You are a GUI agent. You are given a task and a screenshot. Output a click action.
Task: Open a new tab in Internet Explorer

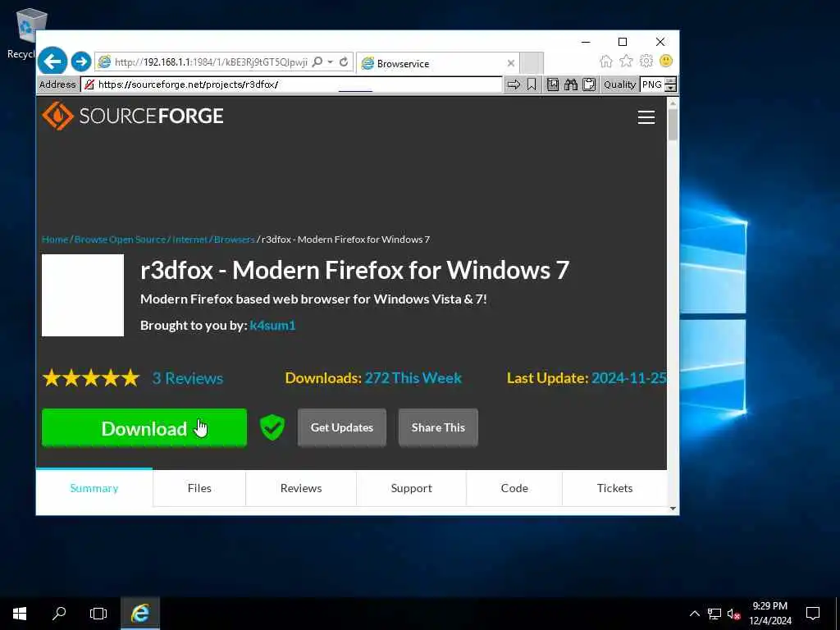[x=532, y=62]
